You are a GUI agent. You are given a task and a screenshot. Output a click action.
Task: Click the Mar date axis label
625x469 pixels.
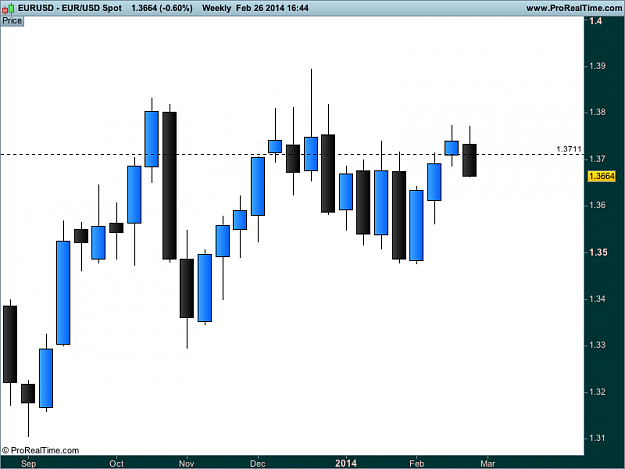click(487, 463)
